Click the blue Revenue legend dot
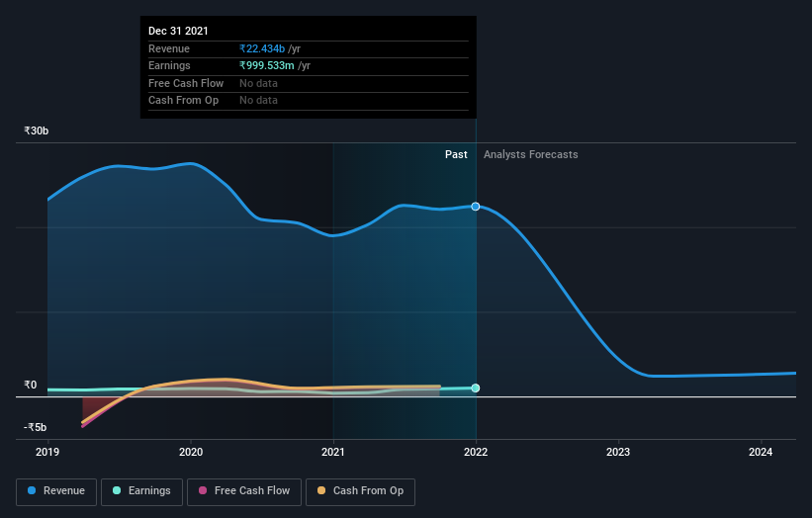 [32, 490]
